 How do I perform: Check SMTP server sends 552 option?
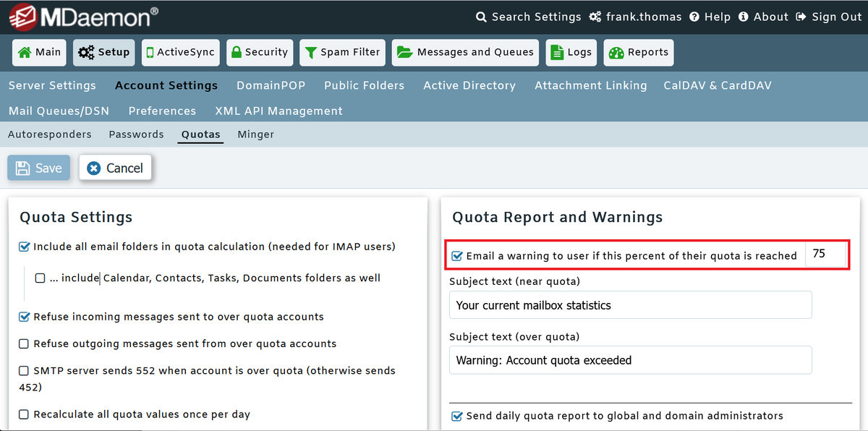[x=24, y=370]
